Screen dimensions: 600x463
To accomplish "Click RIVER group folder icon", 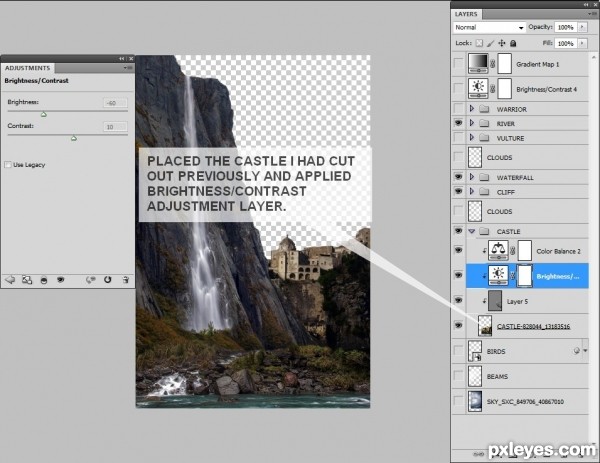I will click(x=484, y=123).
